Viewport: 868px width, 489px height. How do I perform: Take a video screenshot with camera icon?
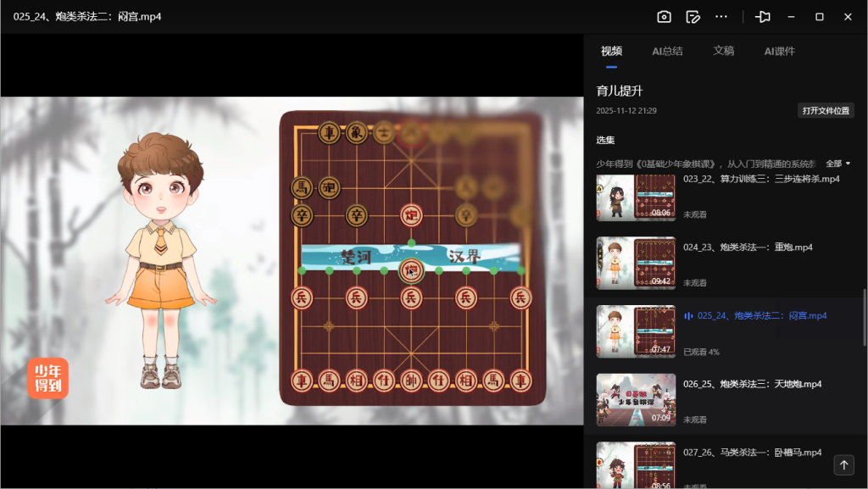tap(664, 17)
